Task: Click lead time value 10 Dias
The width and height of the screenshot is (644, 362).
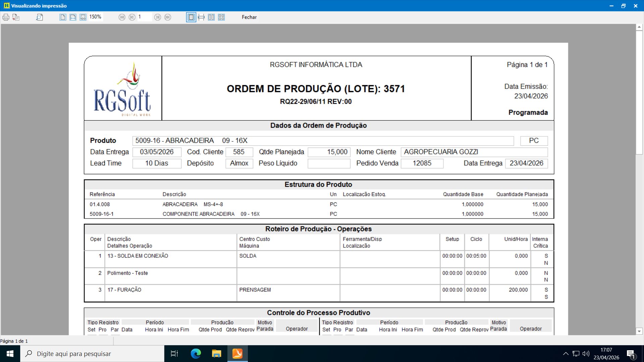Action: click(157, 164)
